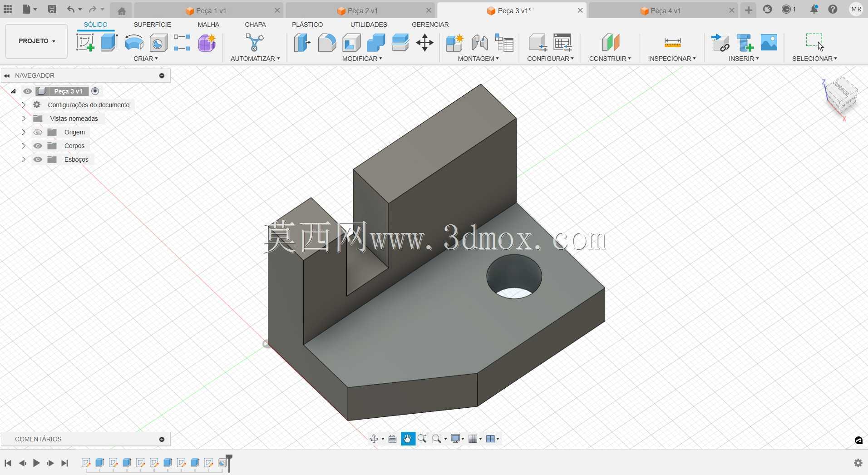Viewport: 868px width, 475px height.
Task: Open the MODIFICAR dropdown menu
Action: (362, 59)
